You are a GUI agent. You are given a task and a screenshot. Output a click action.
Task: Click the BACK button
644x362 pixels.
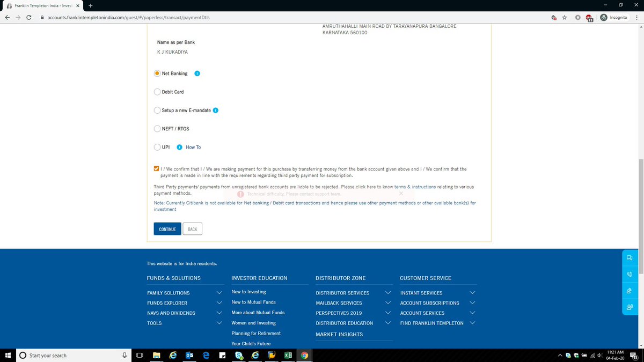tap(193, 229)
